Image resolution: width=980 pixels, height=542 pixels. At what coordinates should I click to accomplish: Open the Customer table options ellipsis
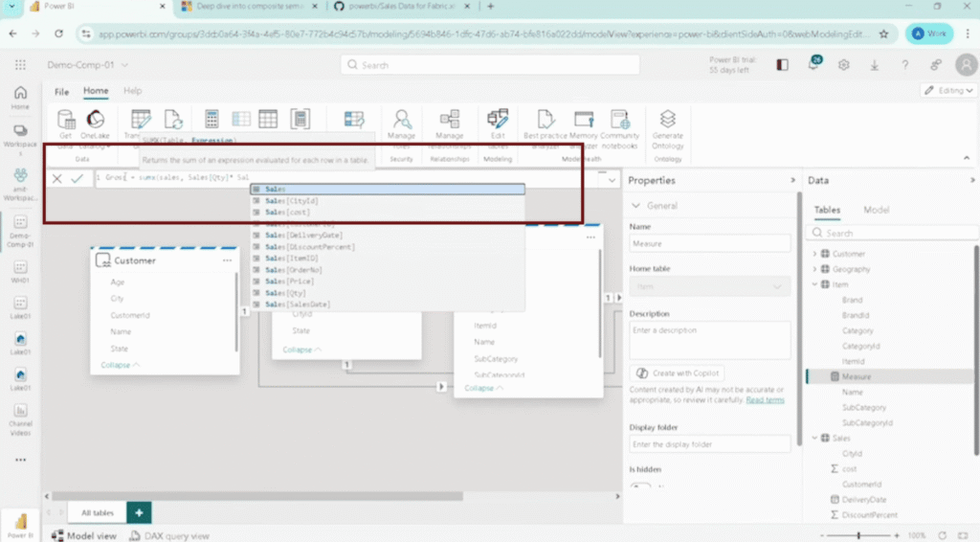tap(228, 260)
